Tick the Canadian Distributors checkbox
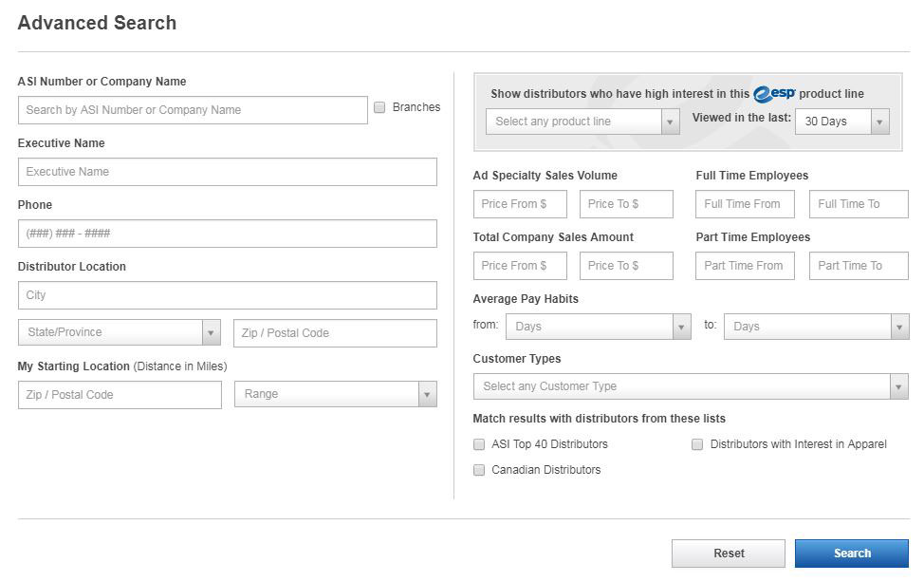Image resolution: width=924 pixels, height=582 pixels. (x=479, y=470)
